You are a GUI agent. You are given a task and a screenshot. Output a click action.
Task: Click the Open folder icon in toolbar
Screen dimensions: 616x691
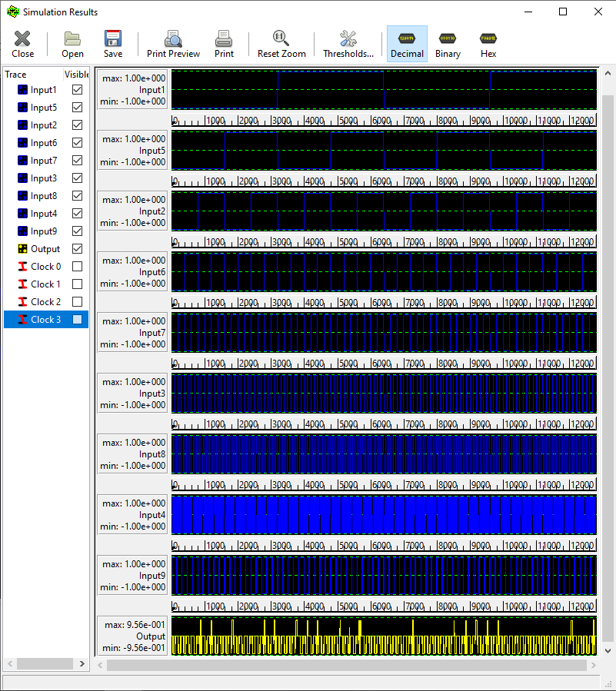point(72,44)
